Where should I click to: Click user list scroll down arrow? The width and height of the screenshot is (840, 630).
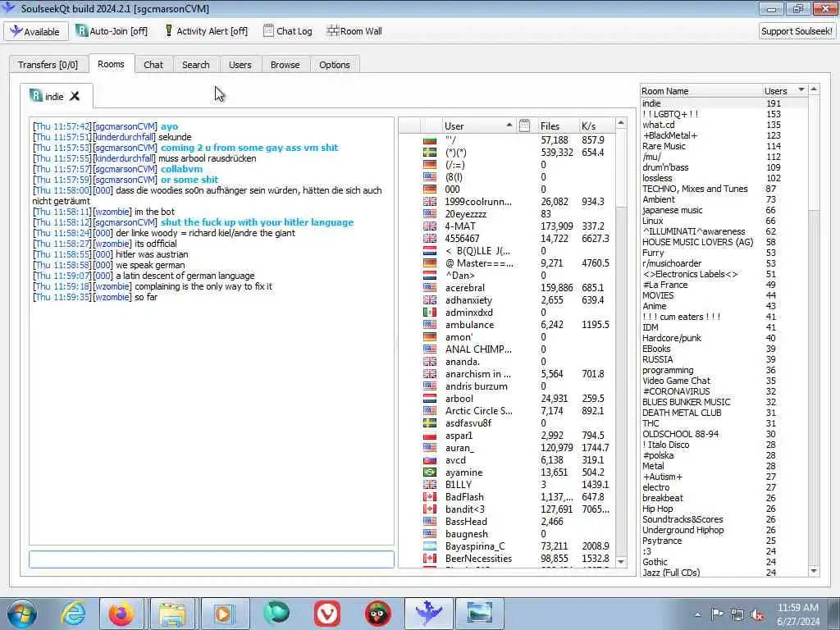click(622, 561)
